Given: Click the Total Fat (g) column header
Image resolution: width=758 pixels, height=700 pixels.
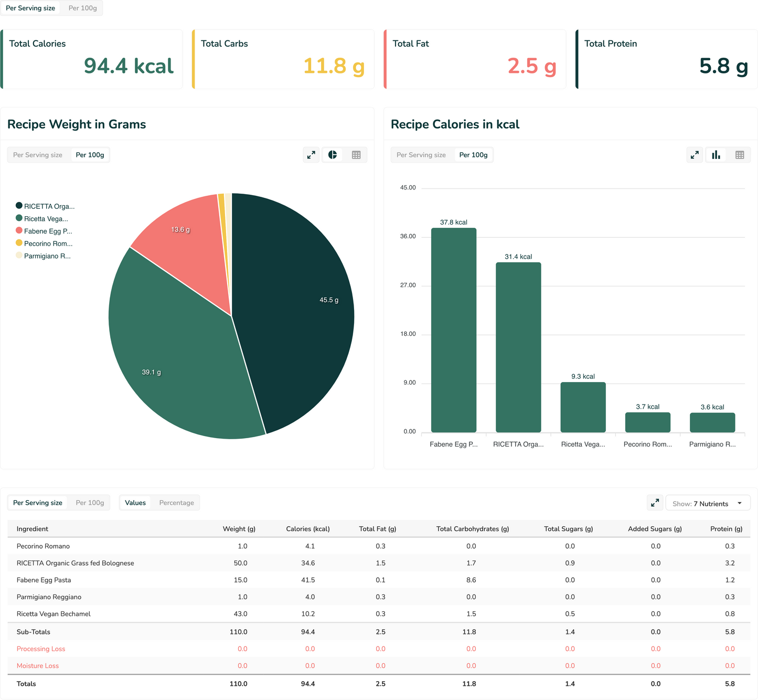Looking at the screenshot, I should tap(378, 529).
